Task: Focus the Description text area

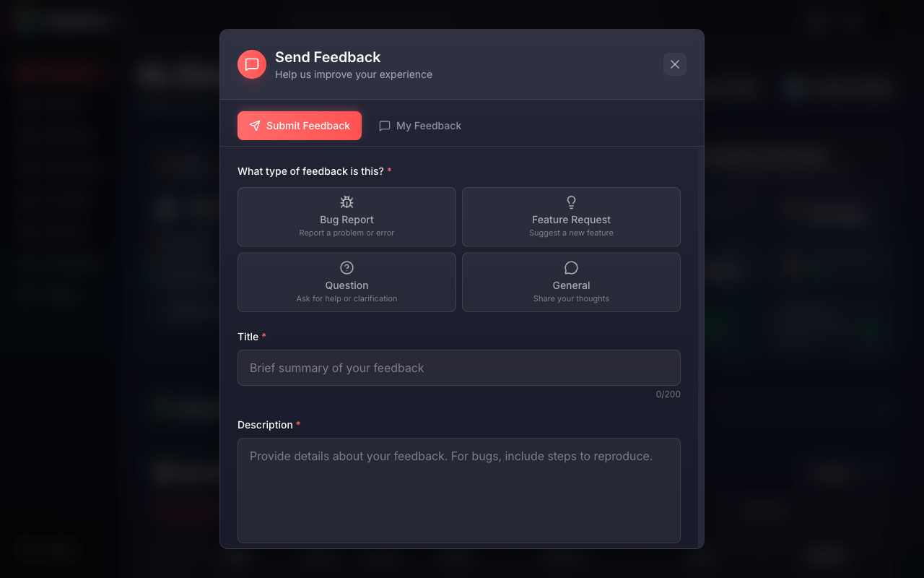Action: tap(459, 490)
